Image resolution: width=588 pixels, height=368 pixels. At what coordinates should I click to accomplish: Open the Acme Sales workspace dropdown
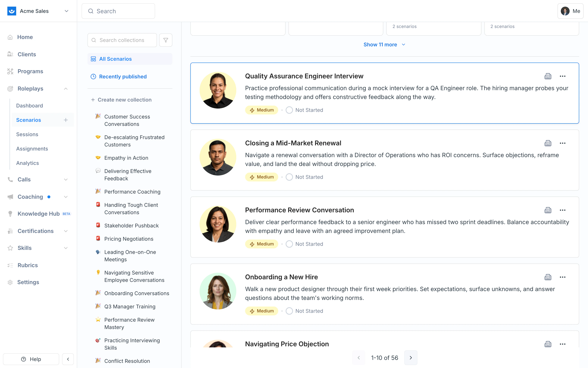pos(66,11)
